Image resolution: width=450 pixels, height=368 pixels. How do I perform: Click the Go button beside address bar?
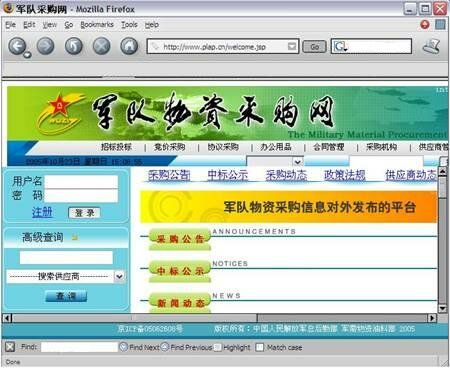click(x=314, y=47)
